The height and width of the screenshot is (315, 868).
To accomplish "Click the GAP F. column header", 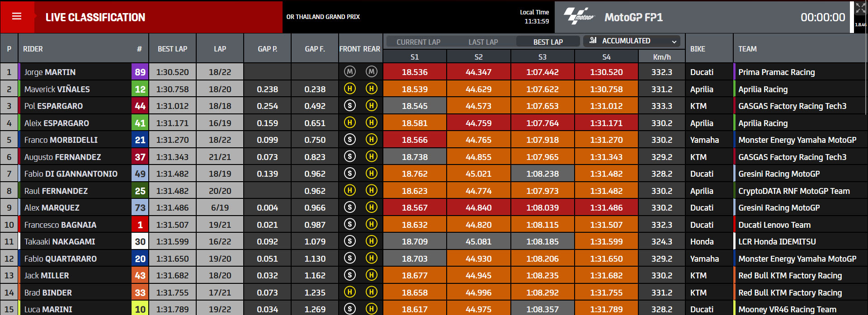I will pyautogui.click(x=315, y=48).
